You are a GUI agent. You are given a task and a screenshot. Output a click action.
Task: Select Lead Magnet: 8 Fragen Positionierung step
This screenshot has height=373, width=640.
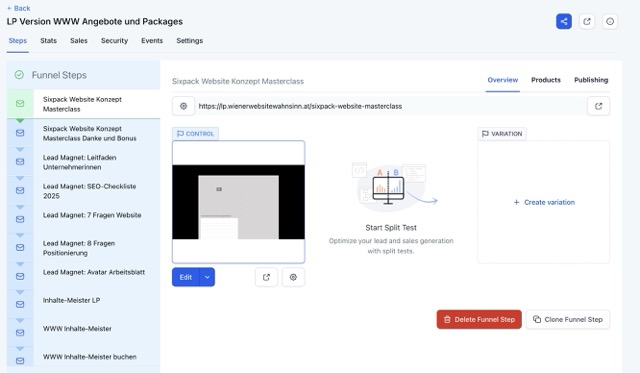(97, 248)
